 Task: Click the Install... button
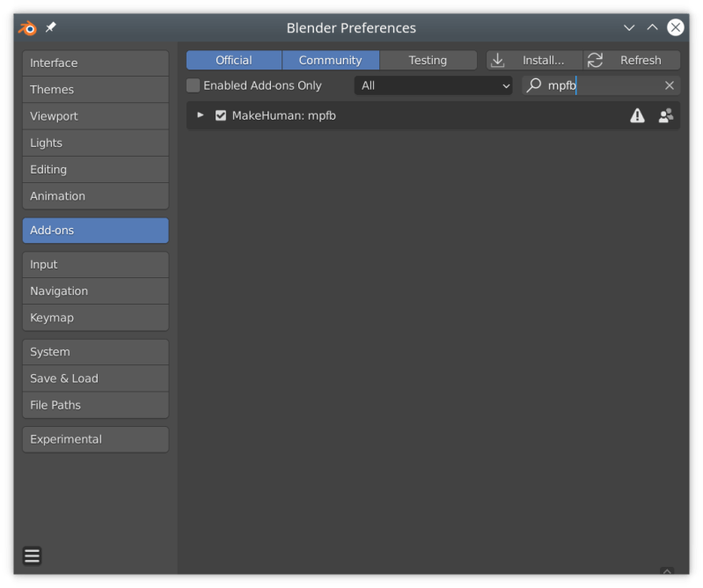click(534, 60)
